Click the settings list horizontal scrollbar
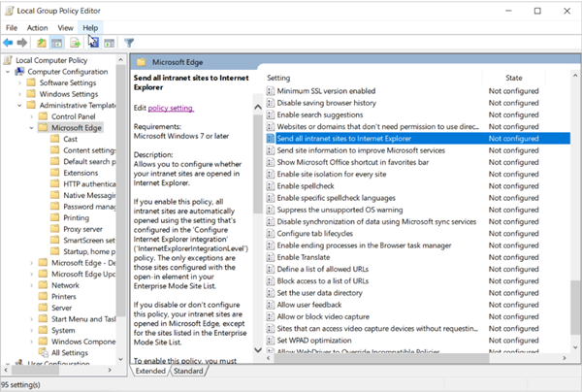 pyautogui.click(x=381, y=358)
